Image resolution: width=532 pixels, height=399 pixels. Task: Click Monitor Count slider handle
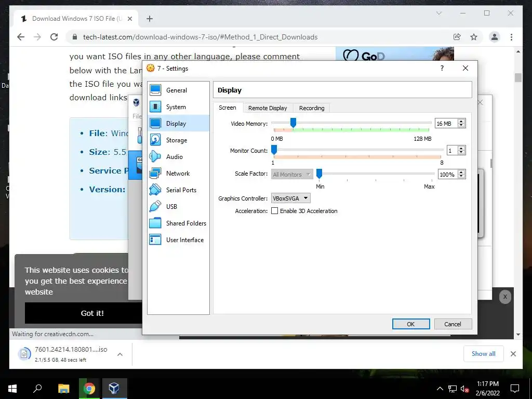tap(274, 150)
